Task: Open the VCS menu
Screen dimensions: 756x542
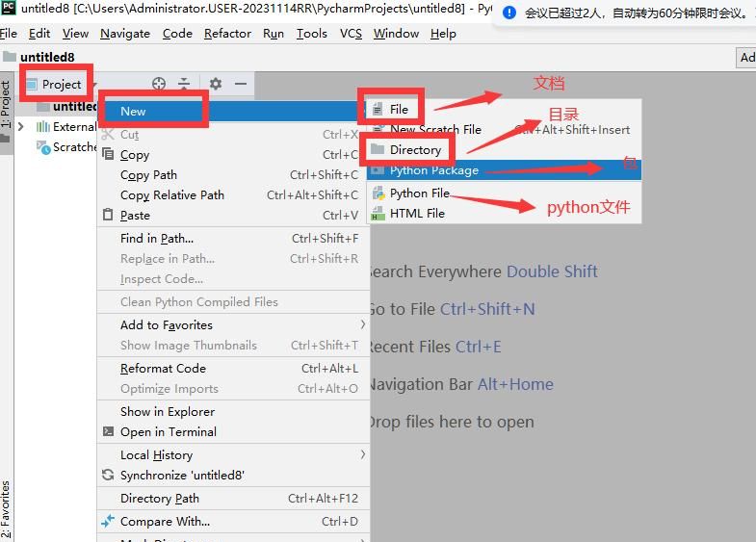Action: [x=351, y=33]
